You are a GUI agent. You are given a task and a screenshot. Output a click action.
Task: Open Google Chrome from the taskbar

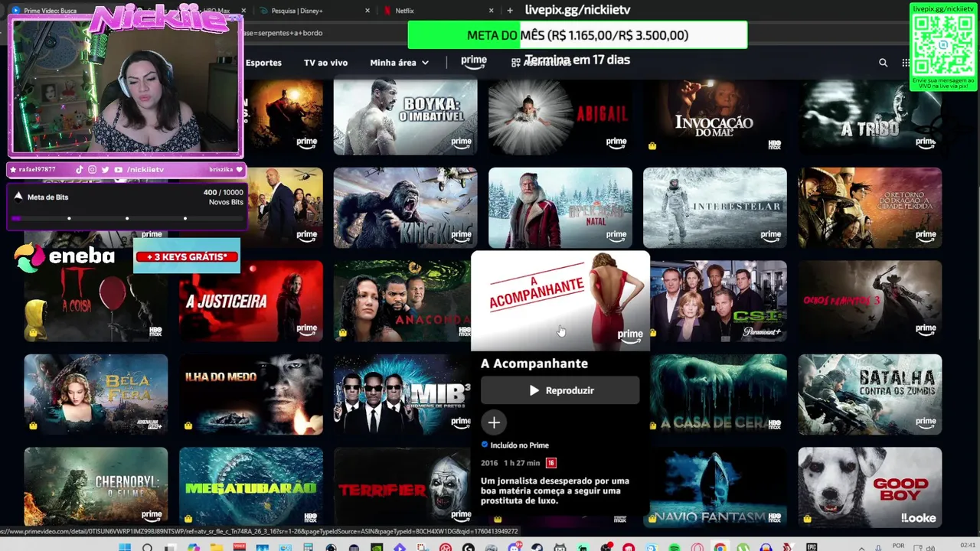[720, 548]
